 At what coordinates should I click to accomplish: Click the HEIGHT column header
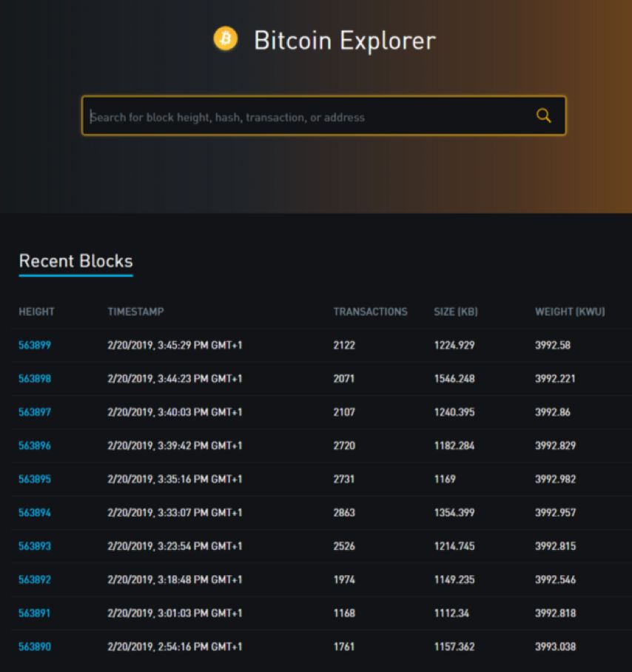(x=36, y=312)
